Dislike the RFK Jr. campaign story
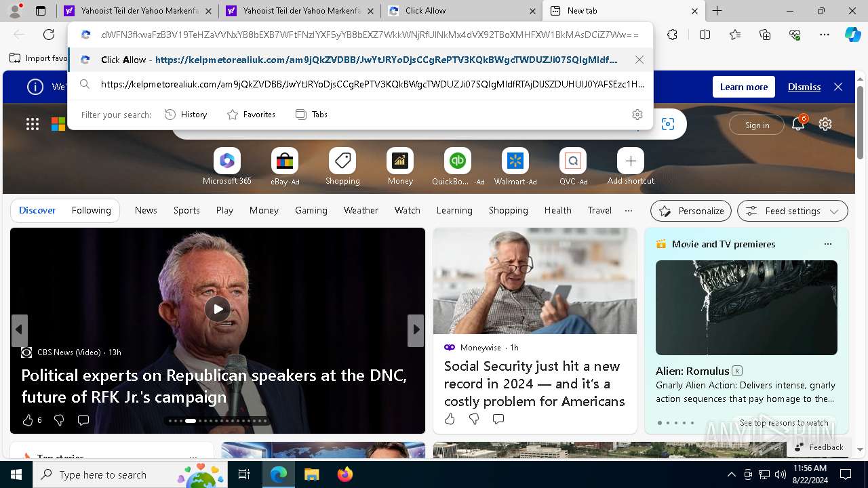 click(59, 420)
